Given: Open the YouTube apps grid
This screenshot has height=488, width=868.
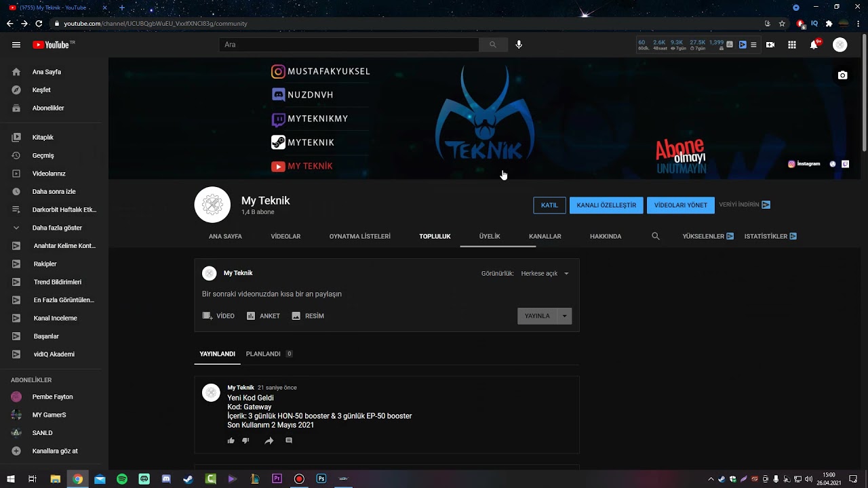Looking at the screenshot, I should 792,45.
